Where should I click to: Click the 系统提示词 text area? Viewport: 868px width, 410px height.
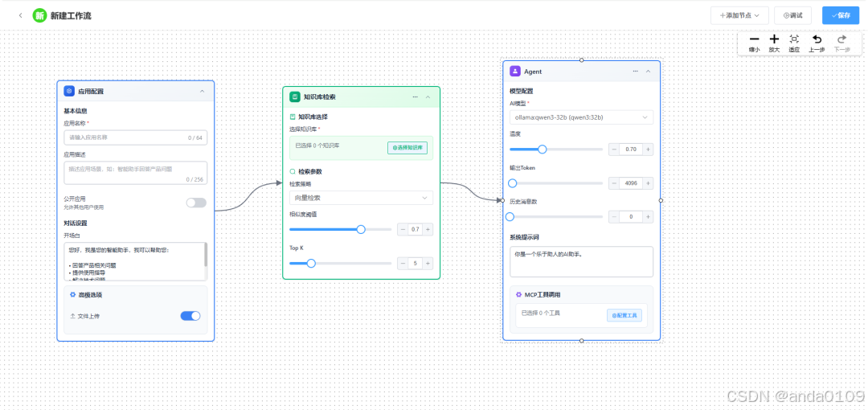[581, 261]
